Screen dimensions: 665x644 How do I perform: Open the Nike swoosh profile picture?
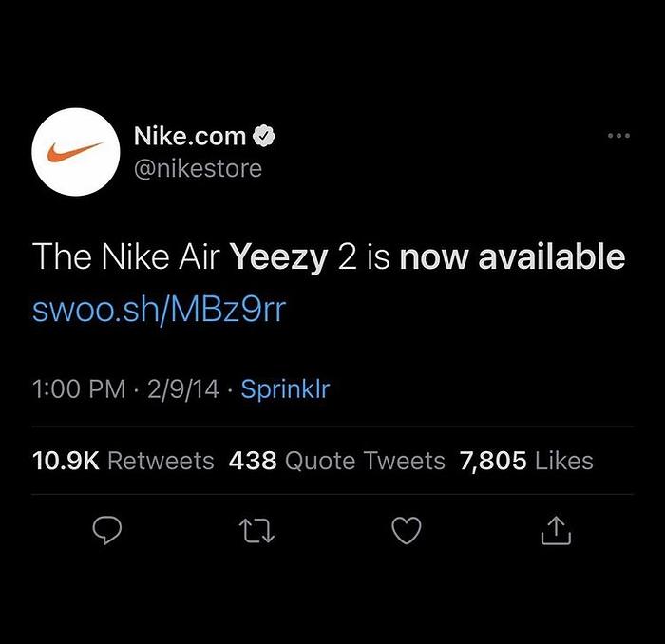76,152
